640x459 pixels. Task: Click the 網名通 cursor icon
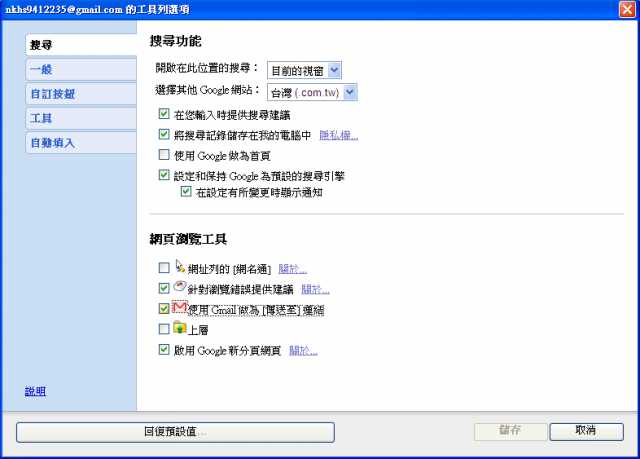180,266
